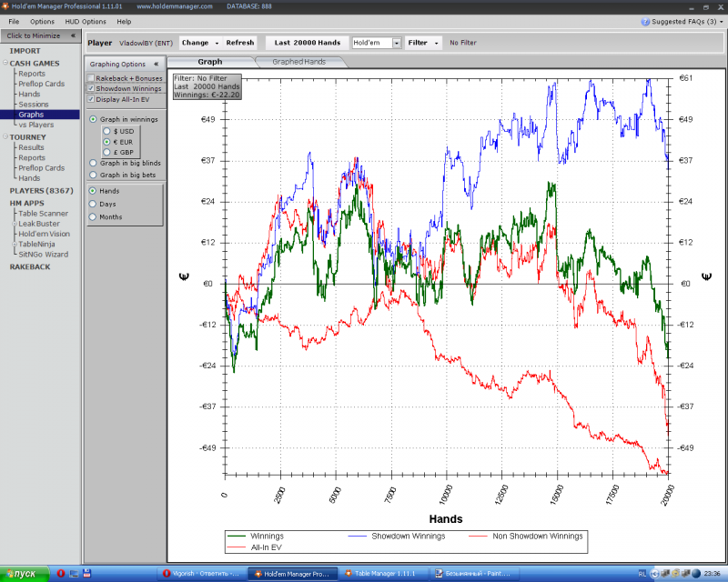Click the Start (пуск) button

pos(25,574)
